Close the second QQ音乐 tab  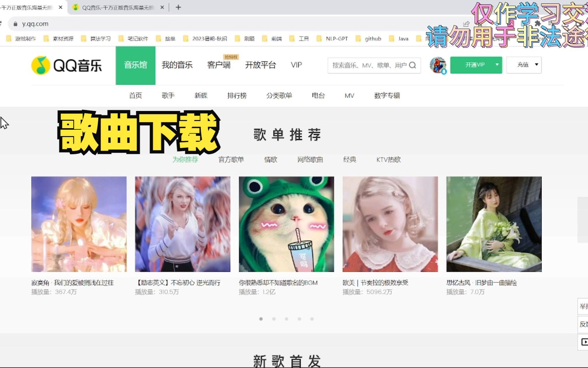pos(162,7)
